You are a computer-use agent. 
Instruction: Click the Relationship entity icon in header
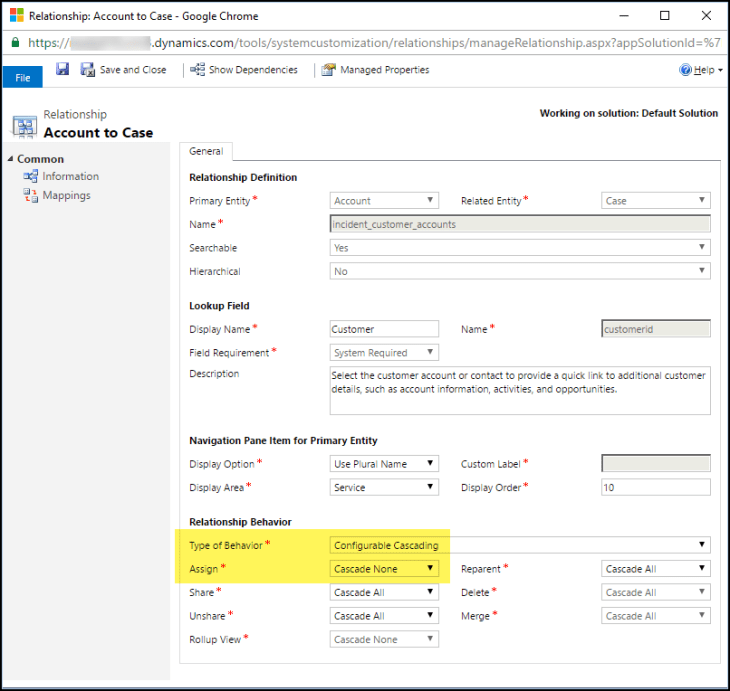click(x=24, y=125)
